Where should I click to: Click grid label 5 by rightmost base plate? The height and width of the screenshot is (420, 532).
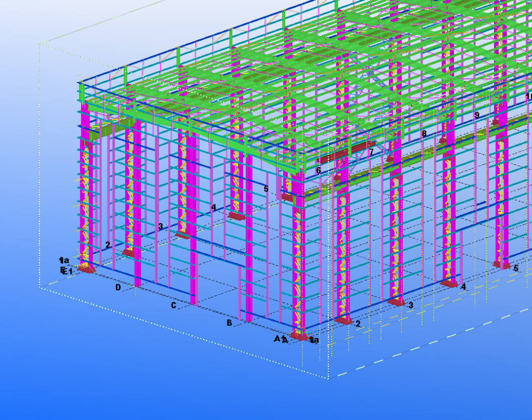pyautogui.click(x=516, y=268)
